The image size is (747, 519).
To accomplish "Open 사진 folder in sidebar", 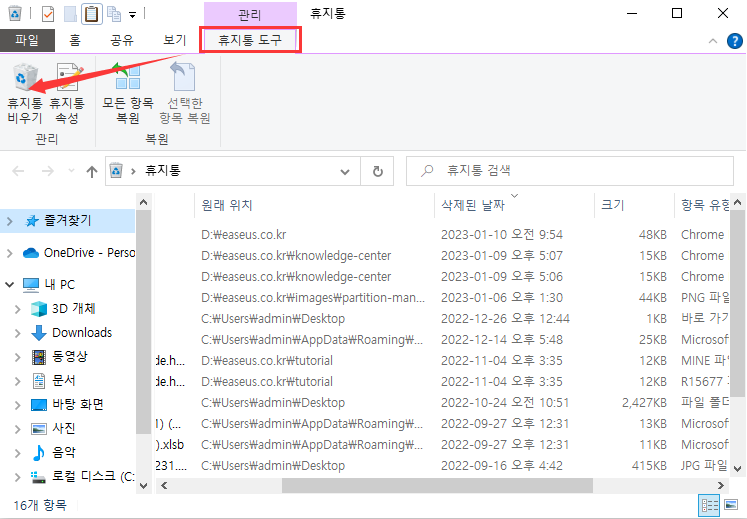I will 53,428.
